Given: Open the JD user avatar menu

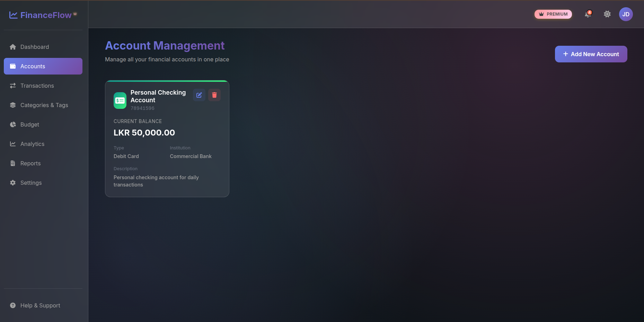Looking at the screenshot, I should pos(626,14).
